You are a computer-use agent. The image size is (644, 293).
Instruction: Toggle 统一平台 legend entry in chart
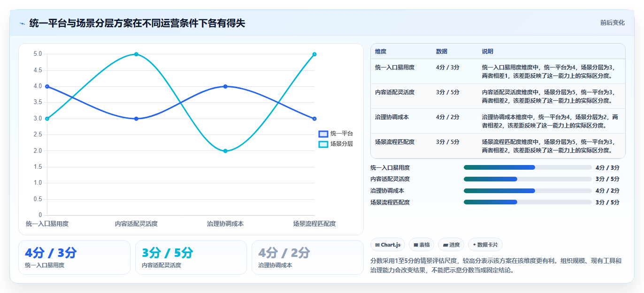click(336, 134)
